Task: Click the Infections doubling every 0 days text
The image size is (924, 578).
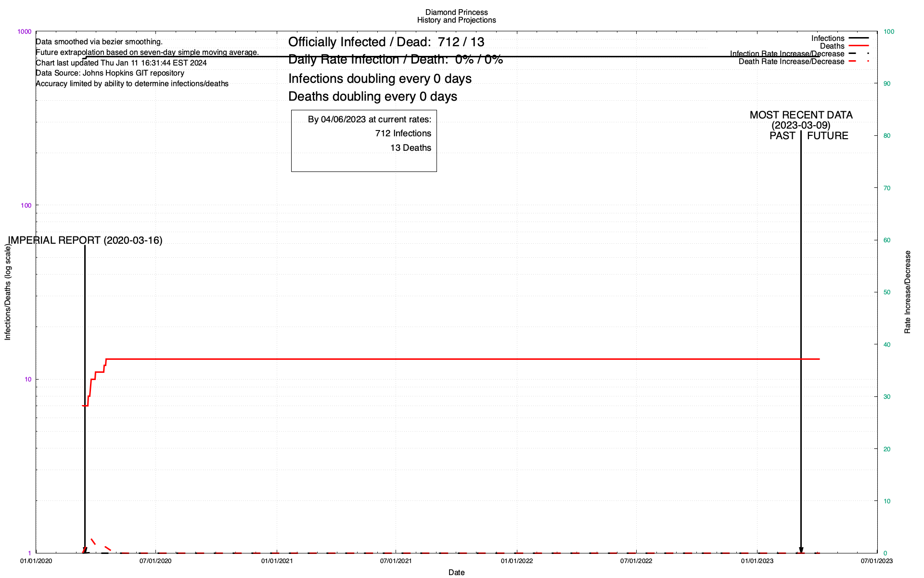Action: [380, 79]
